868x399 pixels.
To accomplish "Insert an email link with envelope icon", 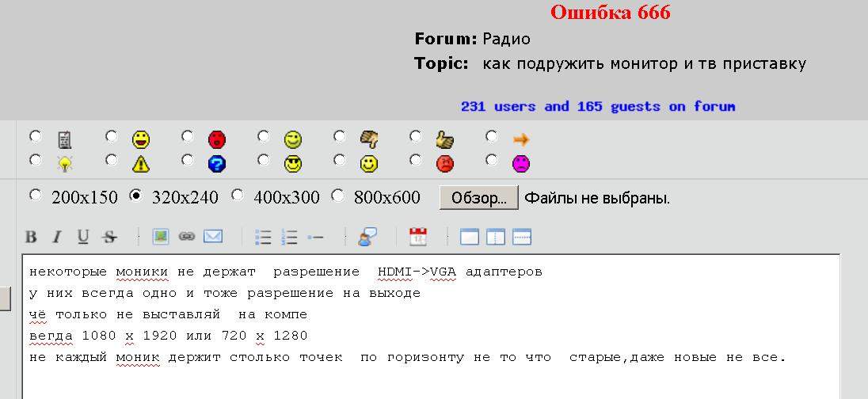I will (x=212, y=236).
